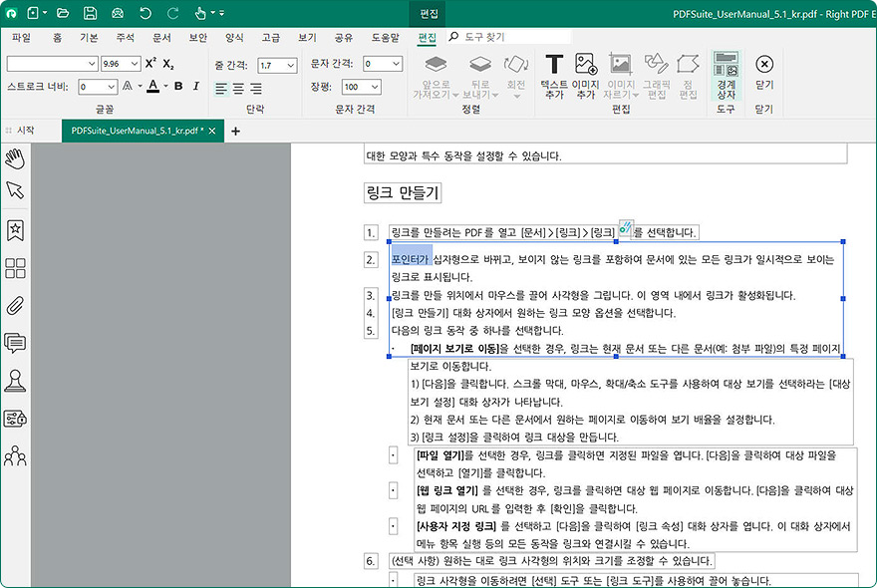Close the PDFSuite_UserManual_5.1_kr.pdf tab
Viewport: 877px width, 588px height.
(212, 131)
